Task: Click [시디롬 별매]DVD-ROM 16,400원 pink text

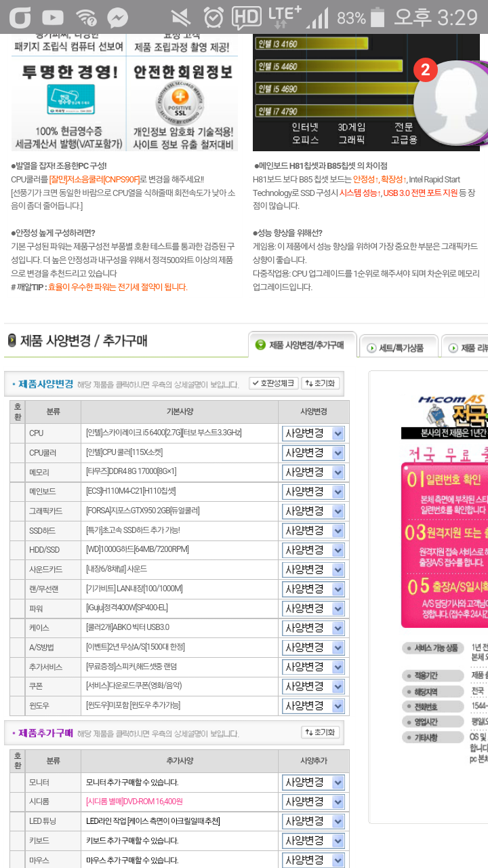Action: [134, 802]
